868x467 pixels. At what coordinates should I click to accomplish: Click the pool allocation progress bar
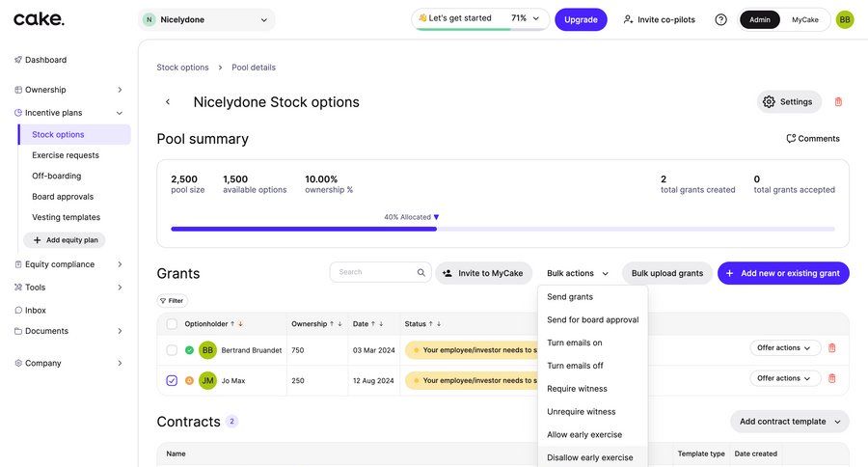[x=502, y=229]
